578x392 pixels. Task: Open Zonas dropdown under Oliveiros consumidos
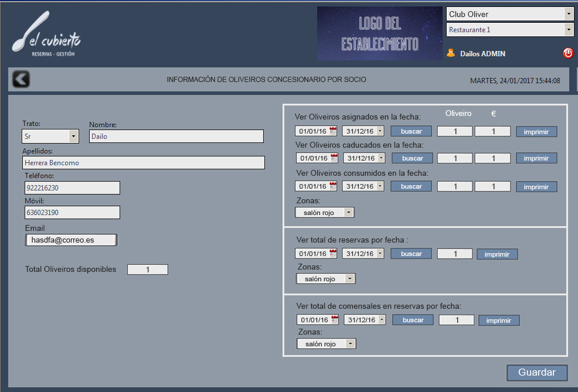coord(349,213)
